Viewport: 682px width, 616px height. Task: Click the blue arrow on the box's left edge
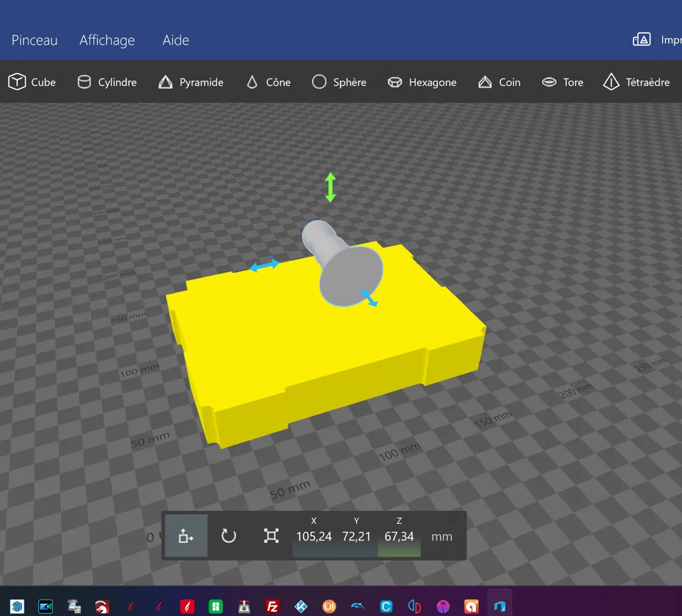(265, 265)
